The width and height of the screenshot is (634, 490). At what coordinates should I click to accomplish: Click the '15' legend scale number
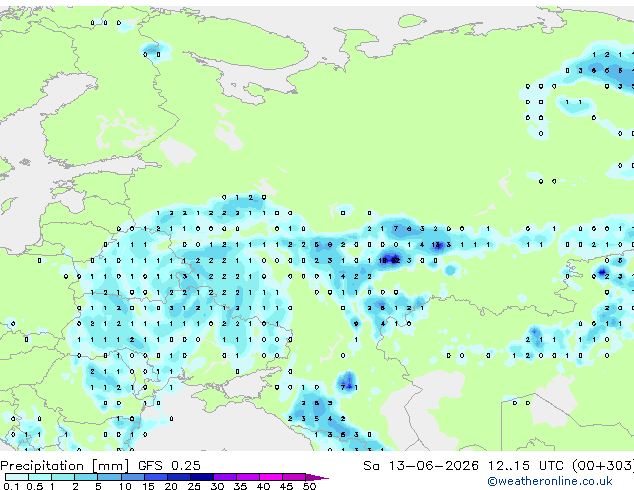pos(148,486)
